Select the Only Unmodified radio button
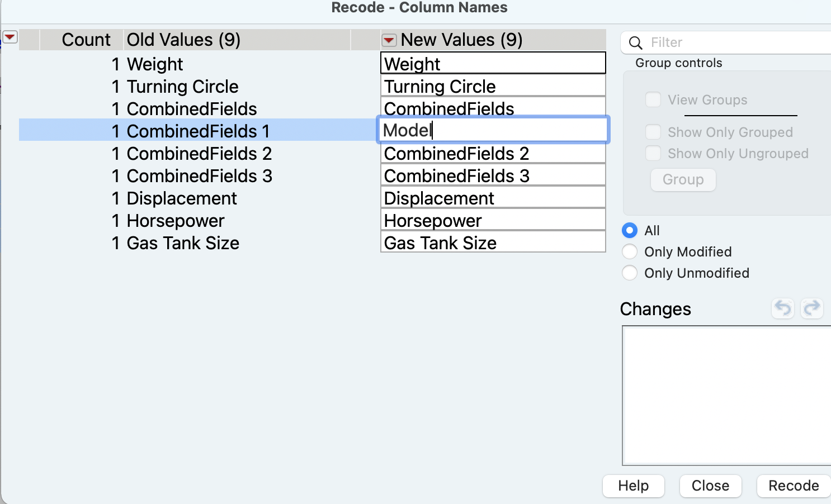Image resolution: width=831 pixels, height=504 pixels. click(x=629, y=273)
